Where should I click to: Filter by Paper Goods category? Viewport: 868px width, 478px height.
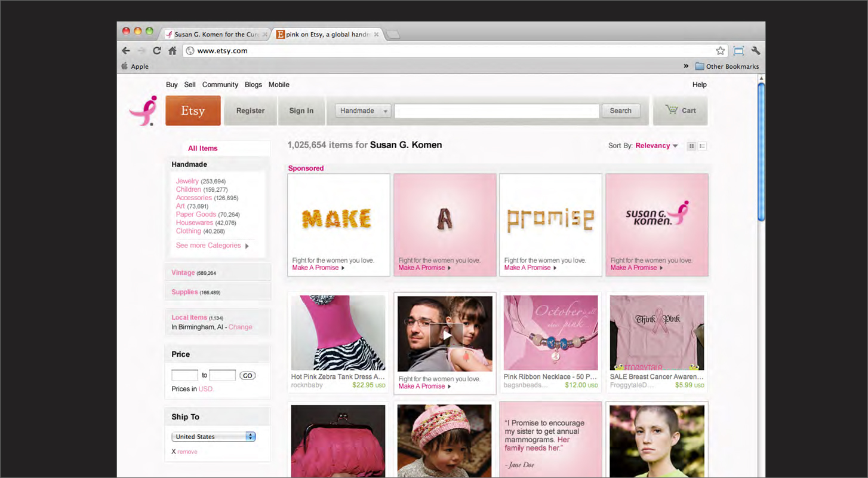196,215
